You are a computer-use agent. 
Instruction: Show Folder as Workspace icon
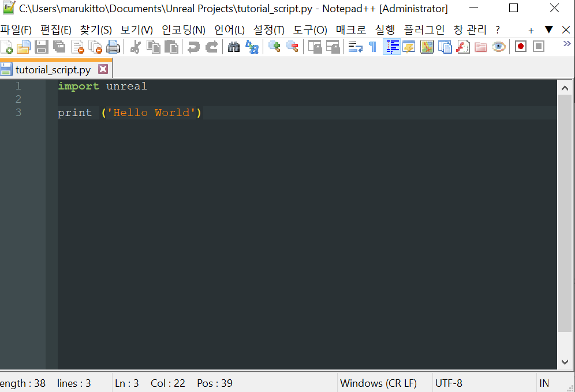coord(481,47)
